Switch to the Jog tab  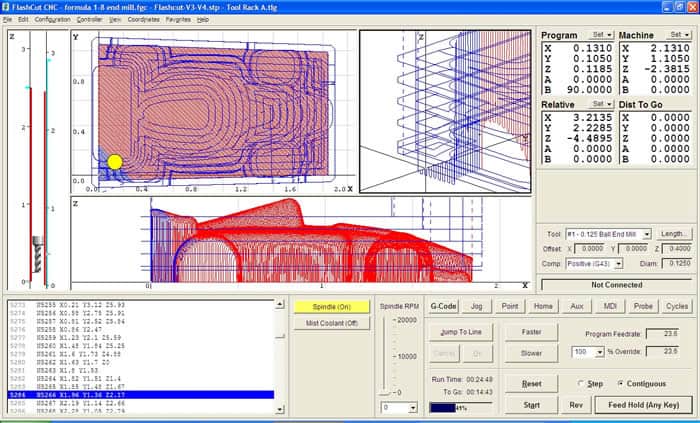point(476,306)
